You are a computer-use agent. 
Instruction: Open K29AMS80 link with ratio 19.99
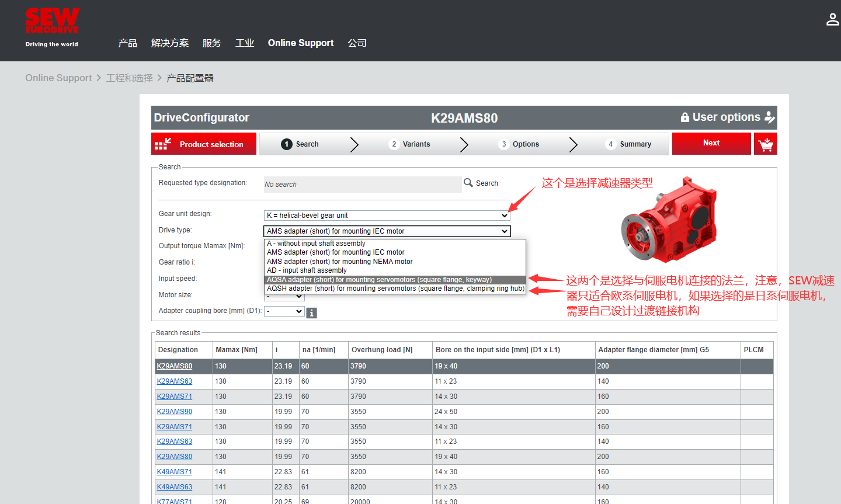pyautogui.click(x=175, y=457)
